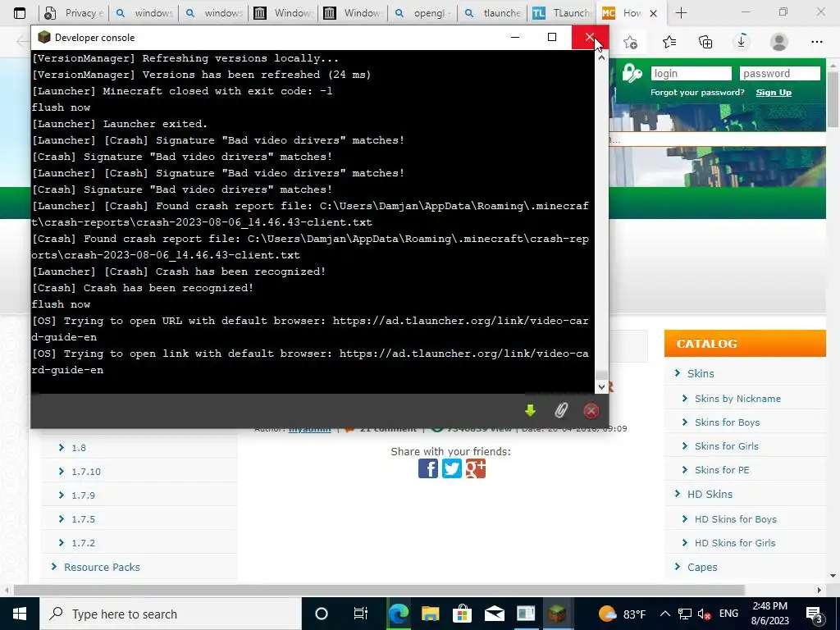Open Cortana circle on taskbar
This screenshot has width=840, height=630.
(x=322, y=614)
